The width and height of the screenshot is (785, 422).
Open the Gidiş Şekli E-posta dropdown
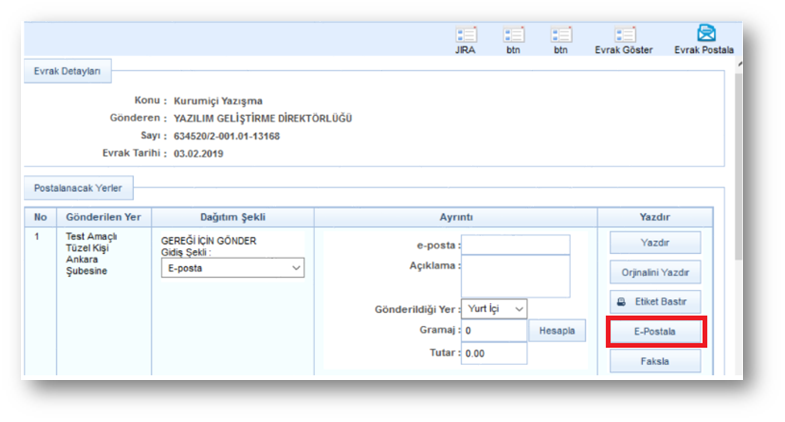[x=232, y=268]
